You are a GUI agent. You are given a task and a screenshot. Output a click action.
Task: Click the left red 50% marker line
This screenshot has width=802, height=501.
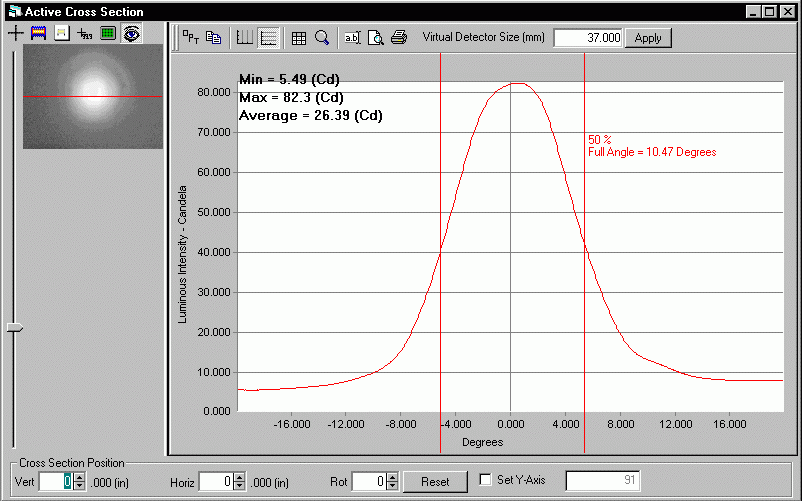[440, 253]
